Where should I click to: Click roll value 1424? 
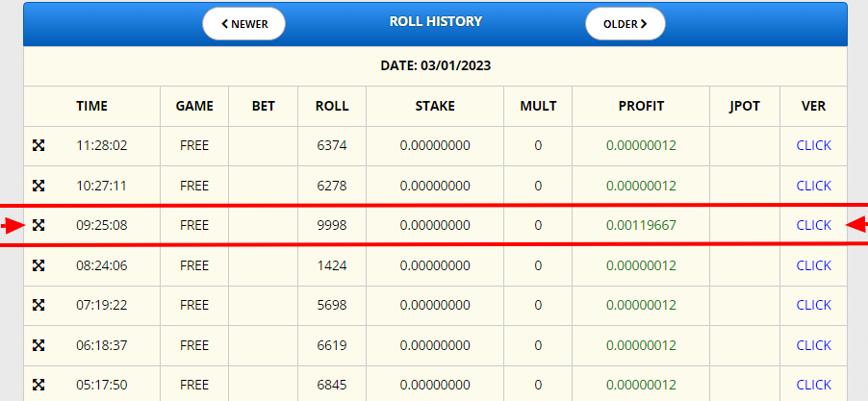click(x=332, y=265)
